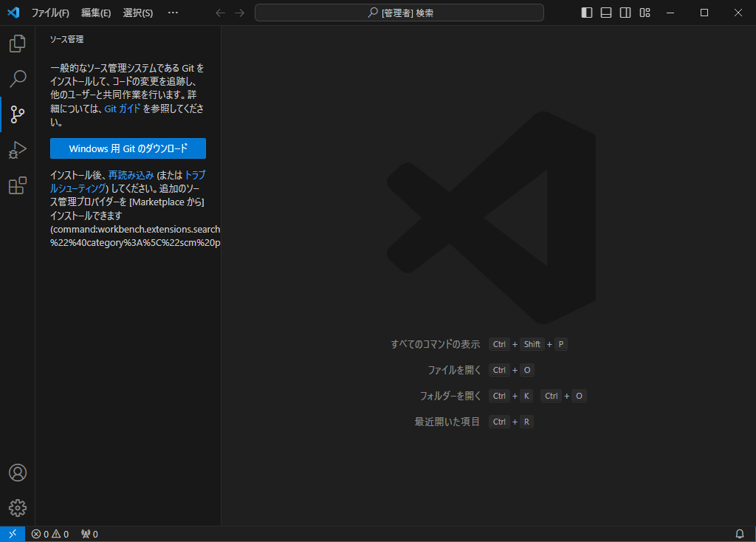Expand the overflow menu with three dots

(x=173, y=13)
